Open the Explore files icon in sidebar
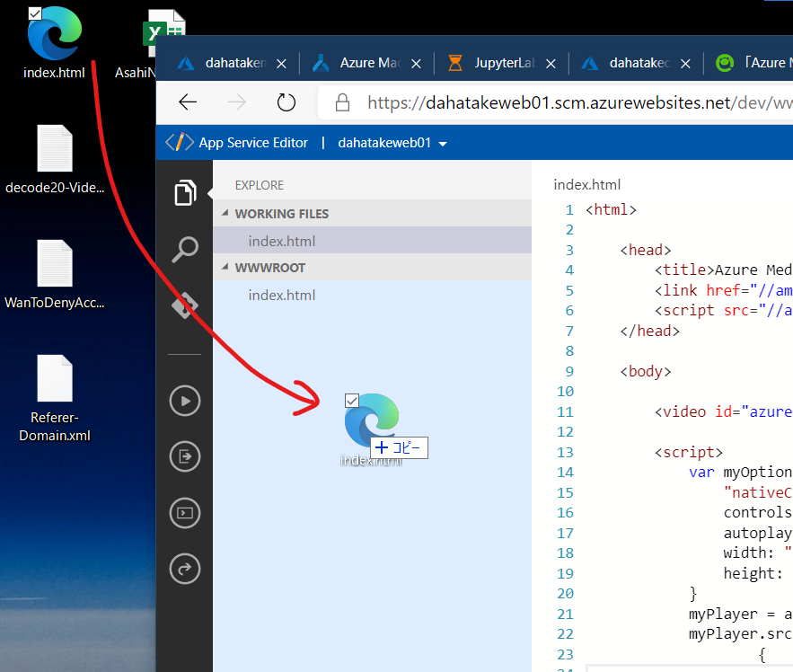This screenshot has width=793, height=672. coord(185,193)
